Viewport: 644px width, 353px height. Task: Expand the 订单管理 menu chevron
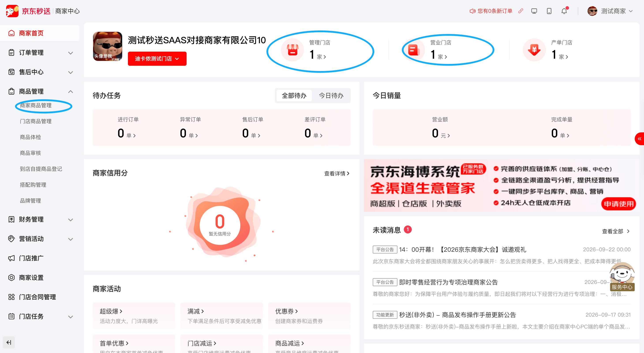point(71,53)
